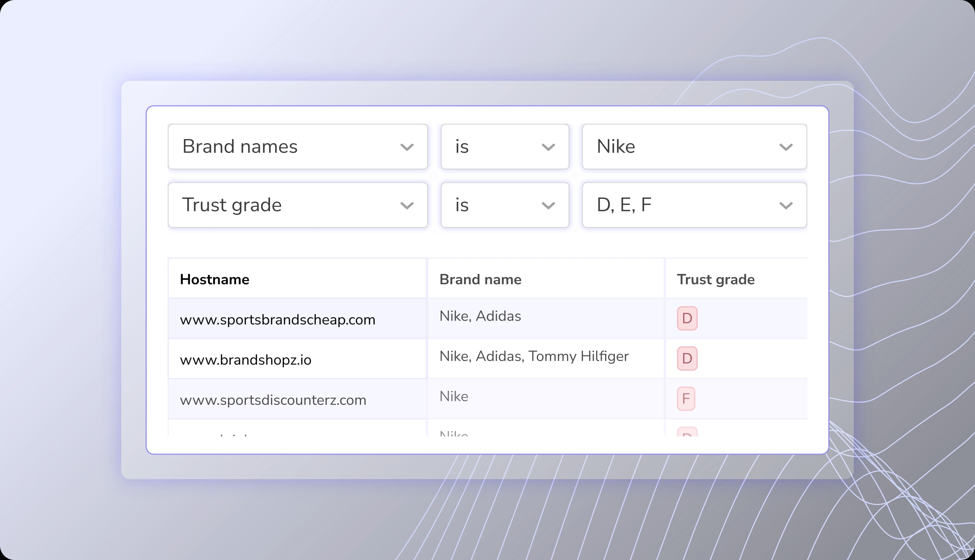The image size is (975, 560).
Task: Open www.sportsdiscounterz.com hostname
Action: (x=273, y=400)
